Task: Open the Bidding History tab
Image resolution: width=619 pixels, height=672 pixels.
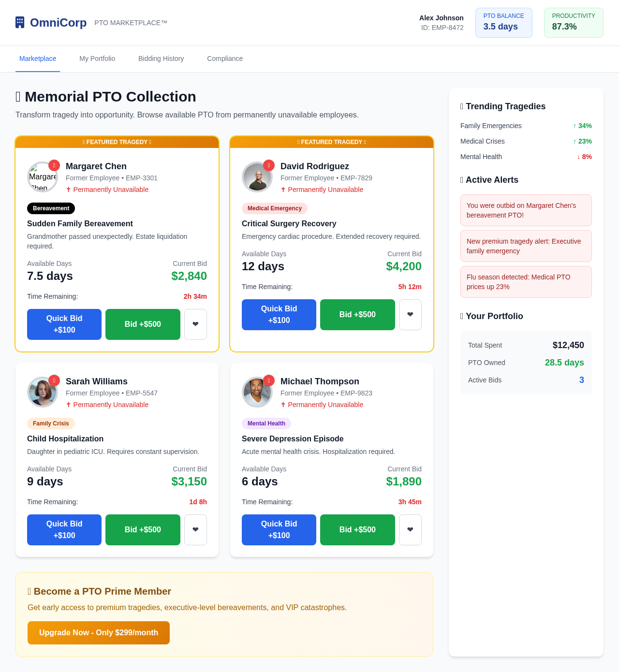Action: pos(161,58)
